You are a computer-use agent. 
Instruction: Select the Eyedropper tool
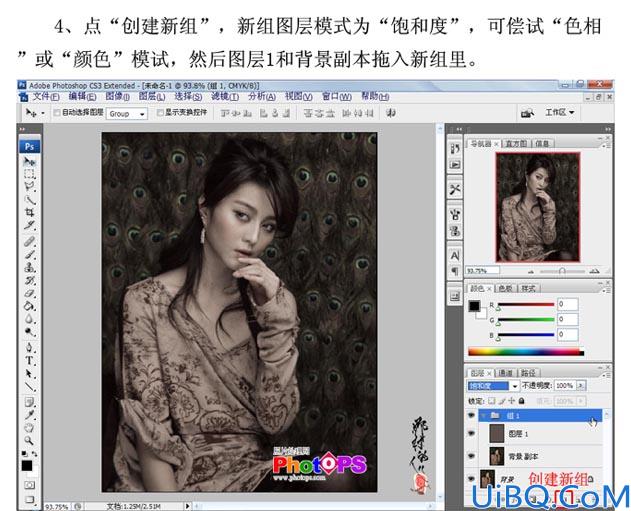[29, 415]
